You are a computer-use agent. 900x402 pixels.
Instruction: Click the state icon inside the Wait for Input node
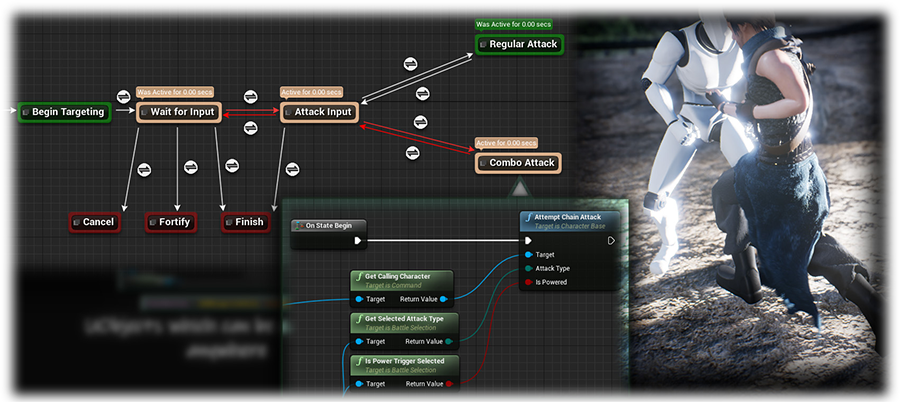145,112
